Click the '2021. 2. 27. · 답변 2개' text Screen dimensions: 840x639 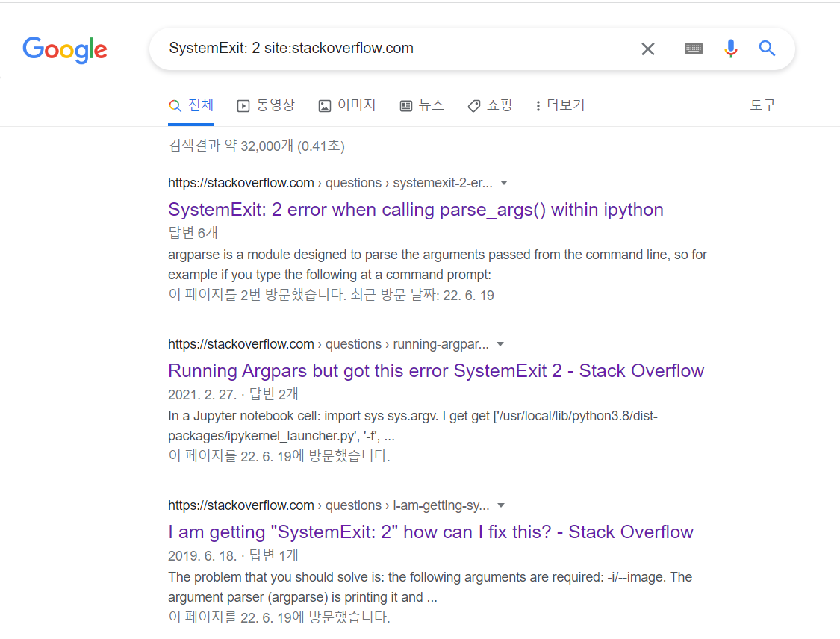(x=233, y=394)
